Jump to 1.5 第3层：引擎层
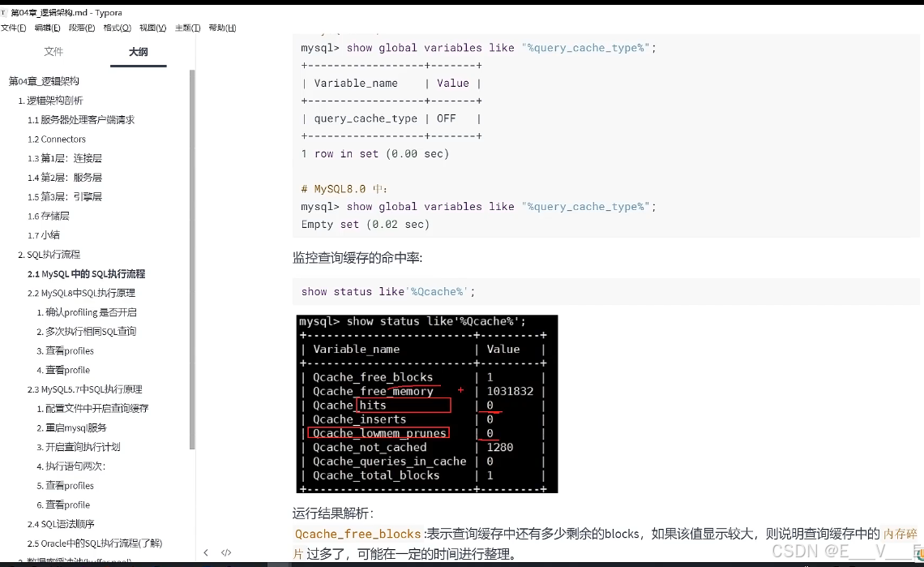 pos(64,196)
